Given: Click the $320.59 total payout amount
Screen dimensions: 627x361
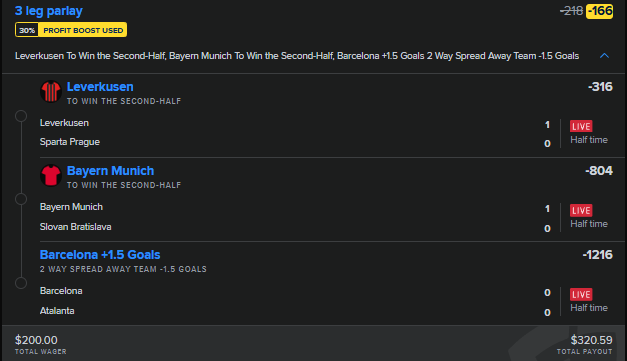Looking at the screenshot, I should click(x=591, y=340).
